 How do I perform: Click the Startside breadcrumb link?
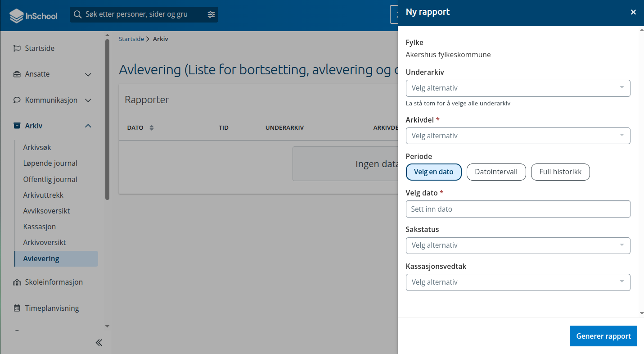tap(131, 39)
